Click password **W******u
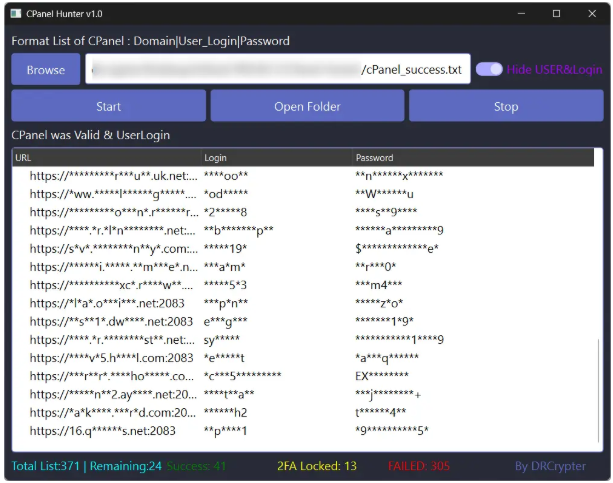This screenshot has height=483, width=613. pos(384,194)
